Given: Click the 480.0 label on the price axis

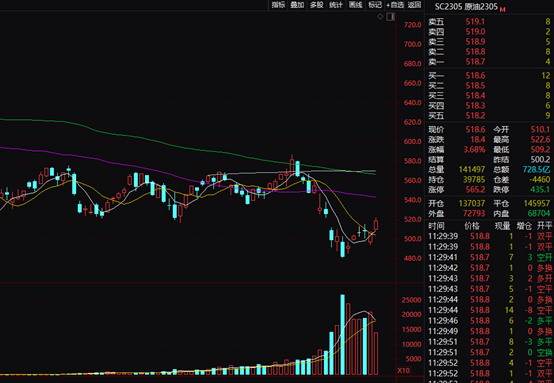Looking at the screenshot, I should (x=413, y=258).
